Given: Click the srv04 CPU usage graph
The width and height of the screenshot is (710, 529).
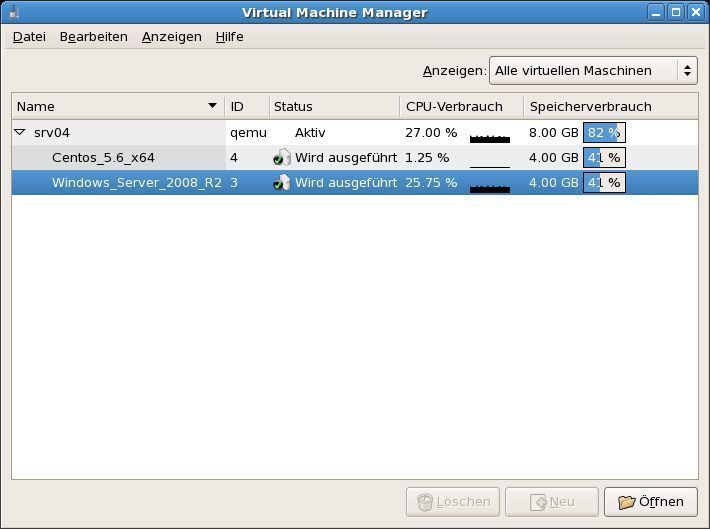Looking at the screenshot, I should (x=490, y=138).
